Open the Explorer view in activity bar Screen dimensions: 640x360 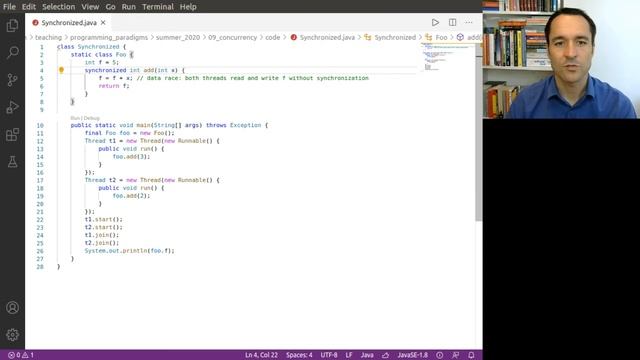point(12,25)
